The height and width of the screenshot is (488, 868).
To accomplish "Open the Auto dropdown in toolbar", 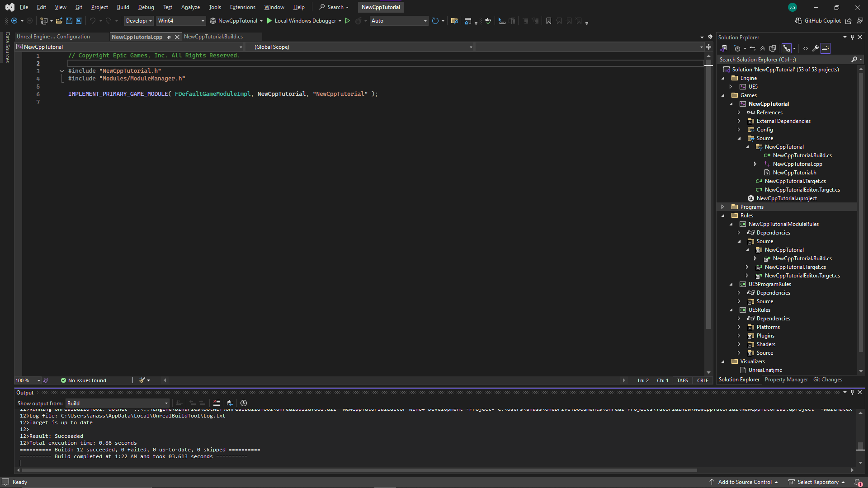I will (399, 21).
